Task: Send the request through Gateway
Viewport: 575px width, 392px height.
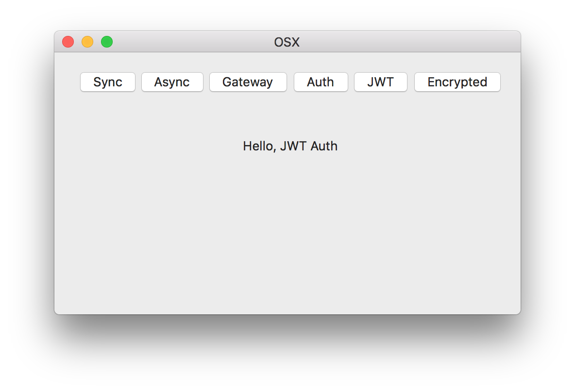Action: pyautogui.click(x=248, y=82)
